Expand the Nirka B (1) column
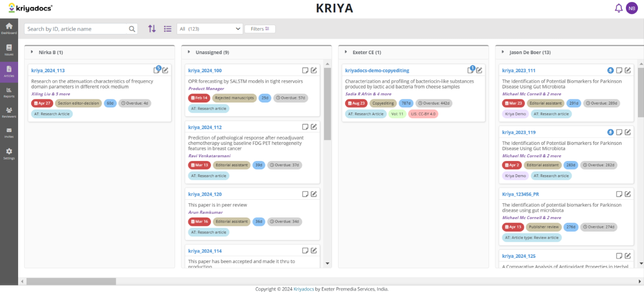Viewport: 644px width, 292px height. tap(32, 52)
